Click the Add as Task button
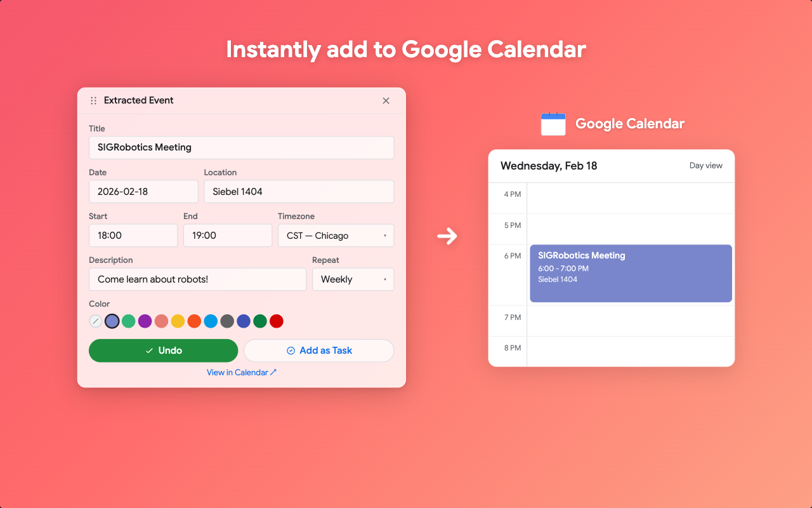 [x=319, y=351]
